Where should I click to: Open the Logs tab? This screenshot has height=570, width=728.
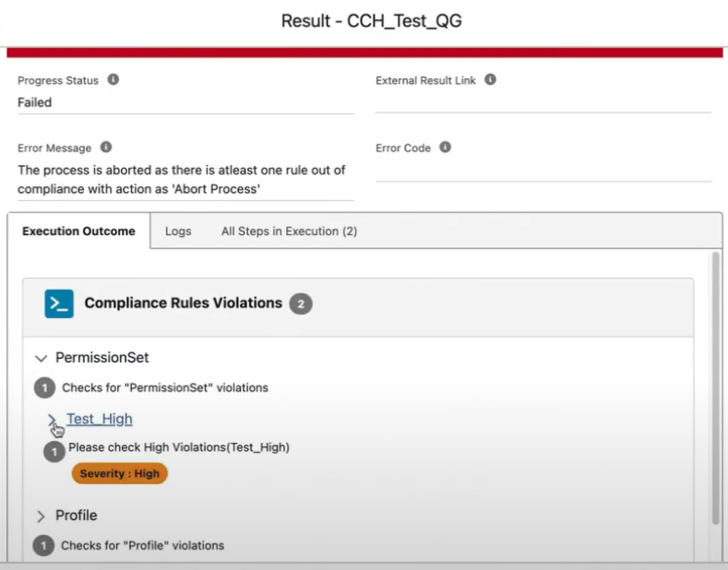(x=178, y=232)
